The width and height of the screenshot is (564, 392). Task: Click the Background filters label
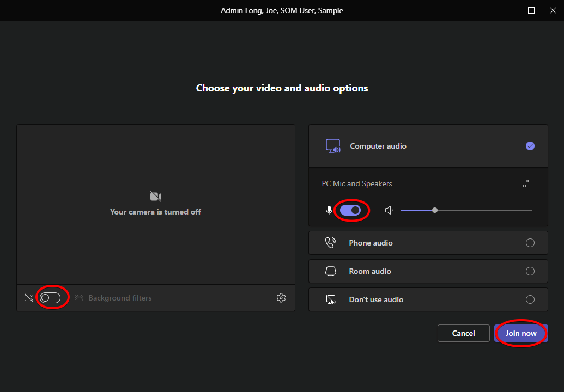(120, 298)
